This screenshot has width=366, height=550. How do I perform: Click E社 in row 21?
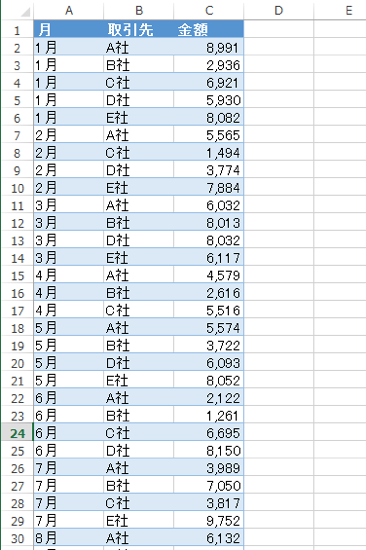pos(139,381)
